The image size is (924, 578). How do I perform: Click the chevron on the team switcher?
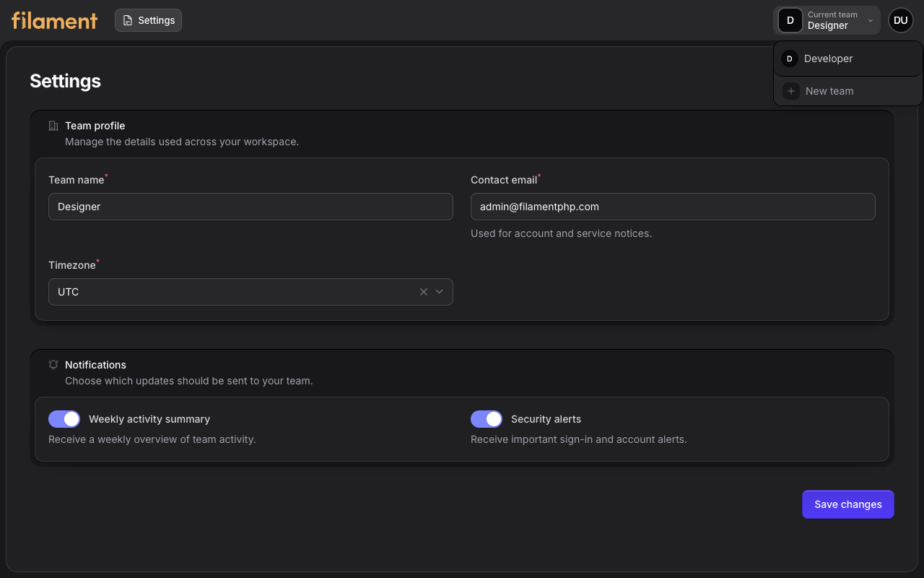click(871, 20)
